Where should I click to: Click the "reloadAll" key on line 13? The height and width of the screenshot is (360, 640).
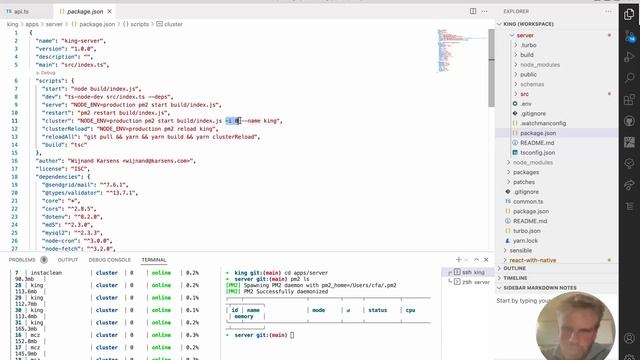coord(60,137)
